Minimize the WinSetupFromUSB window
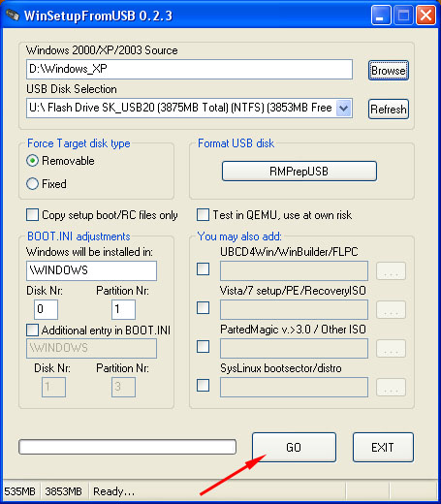Screen dimensions: 441x504 [381, 16]
